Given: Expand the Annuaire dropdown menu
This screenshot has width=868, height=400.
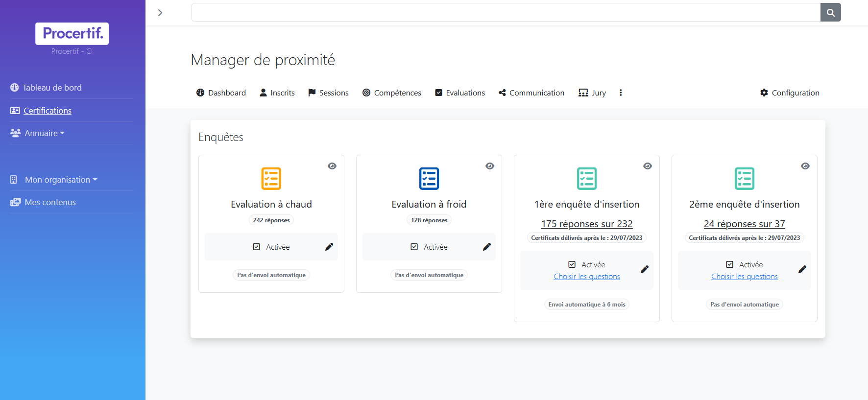Looking at the screenshot, I should click(44, 133).
